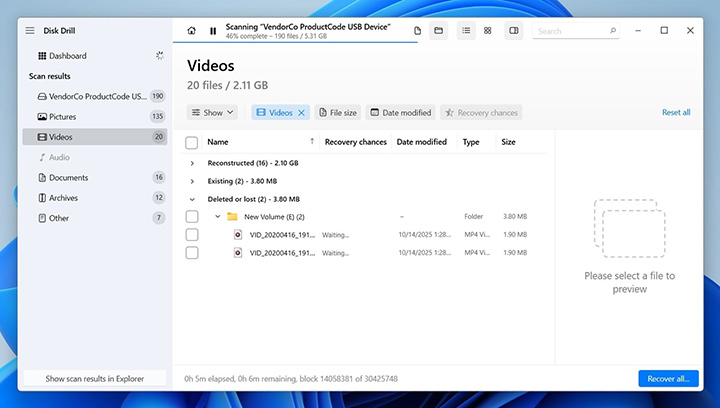Screen dimensions: 720x408
Task: Click the 135 Pictures count badge
Action: click(x=158, y=117)
